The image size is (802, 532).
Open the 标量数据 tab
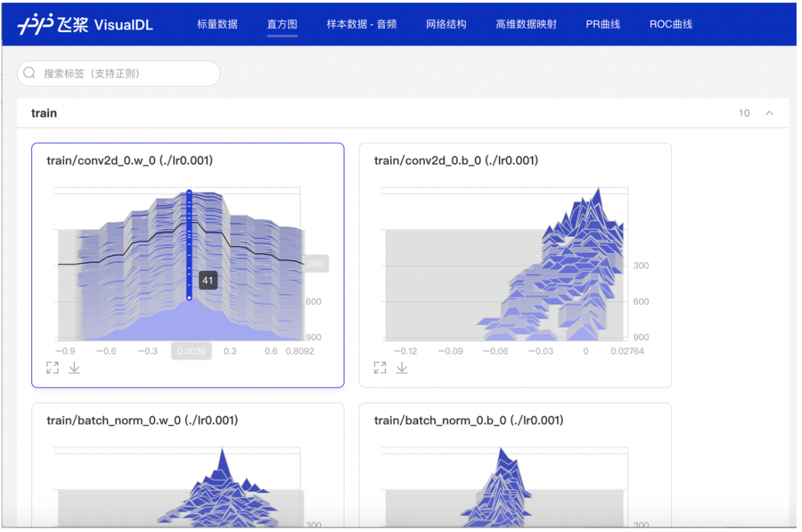218,24
